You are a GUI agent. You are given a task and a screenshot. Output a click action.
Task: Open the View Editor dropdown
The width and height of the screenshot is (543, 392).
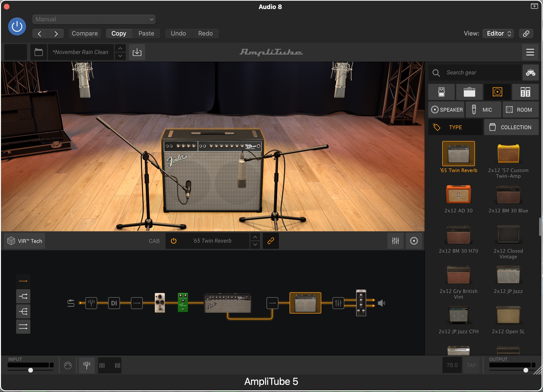click(x=498, y=33)
